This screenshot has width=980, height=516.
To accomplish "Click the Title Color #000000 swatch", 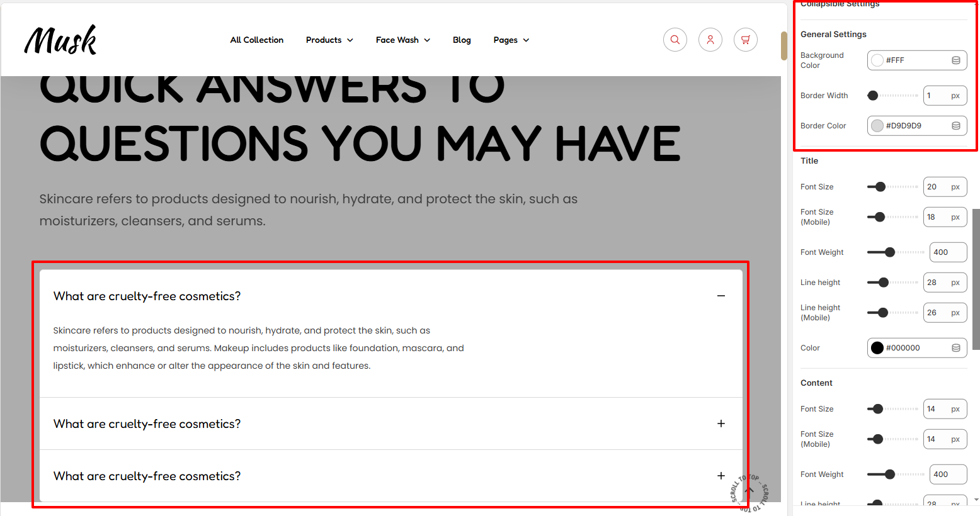I will pyautogui.click(x=877, y=348).
